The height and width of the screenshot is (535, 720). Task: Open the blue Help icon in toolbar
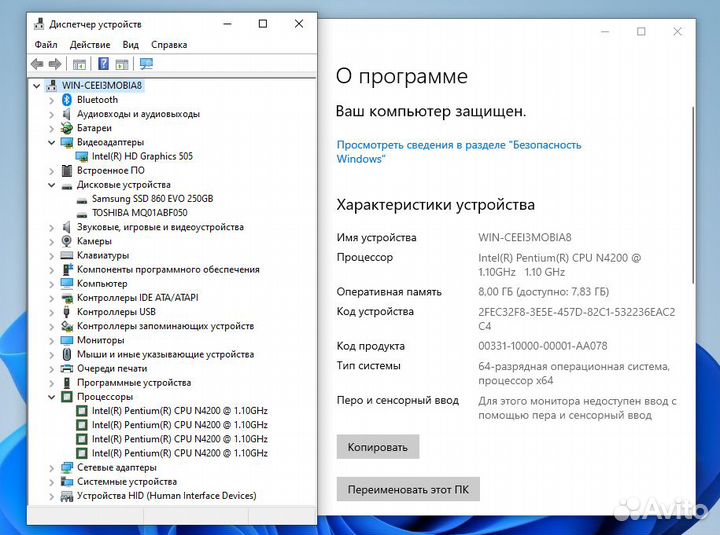tap(104, 64)
